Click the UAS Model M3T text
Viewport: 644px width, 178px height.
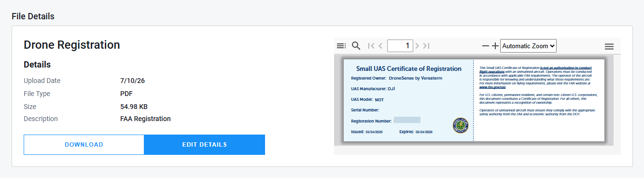click(x=367, y=99)
